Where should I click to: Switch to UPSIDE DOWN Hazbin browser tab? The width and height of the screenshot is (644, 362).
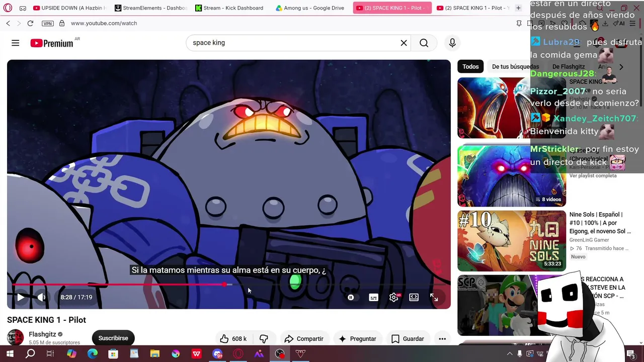[69, 8]
